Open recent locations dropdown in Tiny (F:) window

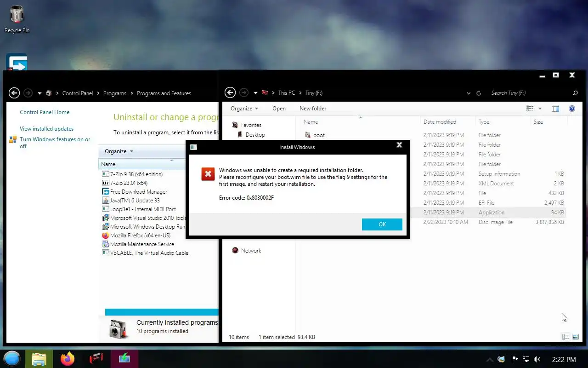[x=255, y=93]
